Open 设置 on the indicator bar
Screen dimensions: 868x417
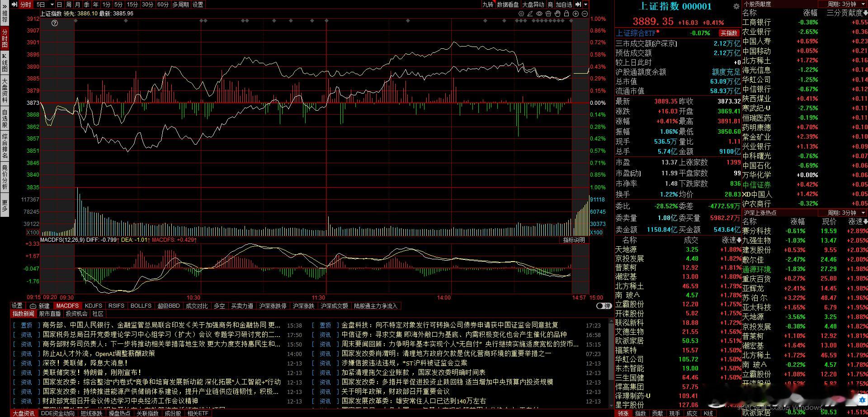17,306
